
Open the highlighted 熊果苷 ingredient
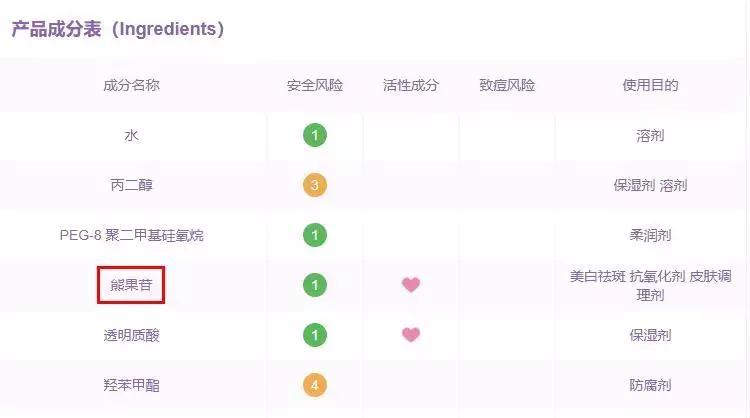click(131, 285)
